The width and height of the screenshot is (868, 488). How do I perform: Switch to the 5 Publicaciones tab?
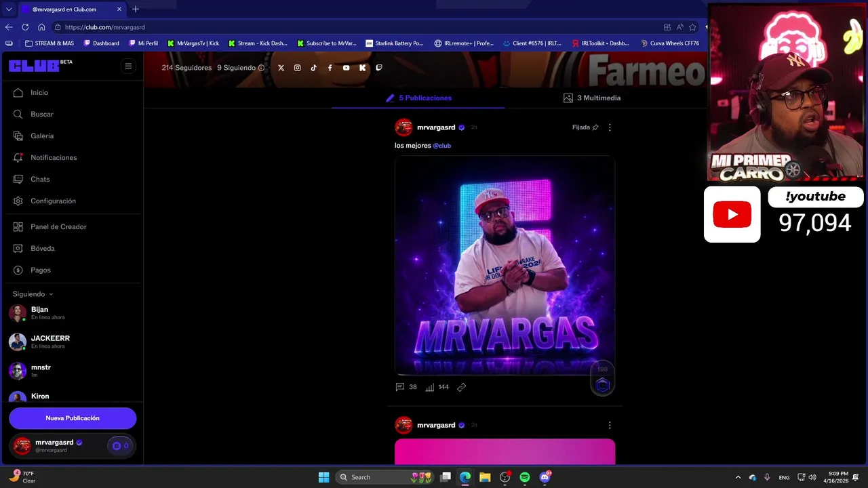point(418,98)
